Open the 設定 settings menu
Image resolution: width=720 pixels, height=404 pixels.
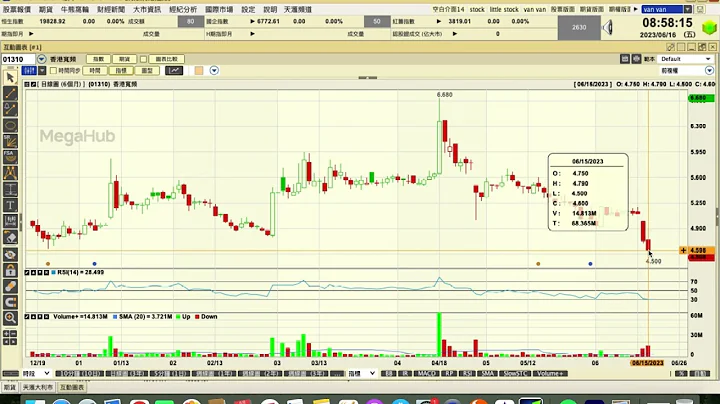(x=248, y=9)
